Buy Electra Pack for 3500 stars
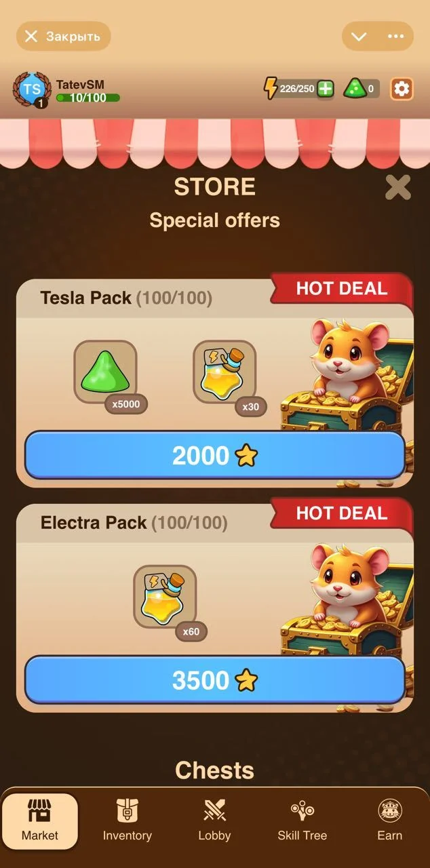The width and height of the screenshot is (430, 868). [x=215, y=680]
